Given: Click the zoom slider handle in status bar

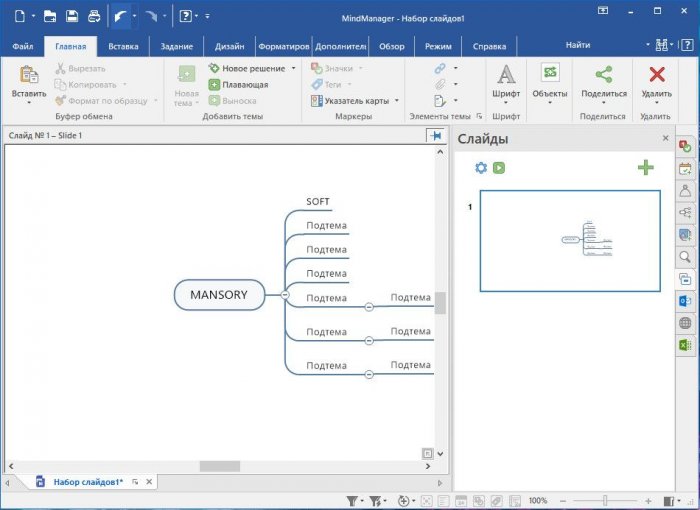Looking at the screenshot, I should click(605, 501).
